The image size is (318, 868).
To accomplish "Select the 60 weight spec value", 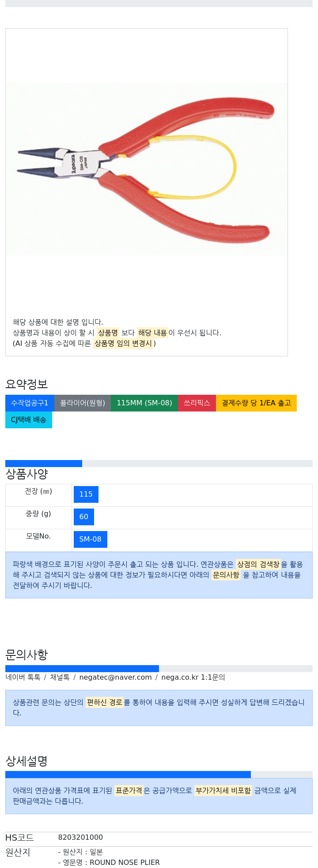I will pos(84,517).
